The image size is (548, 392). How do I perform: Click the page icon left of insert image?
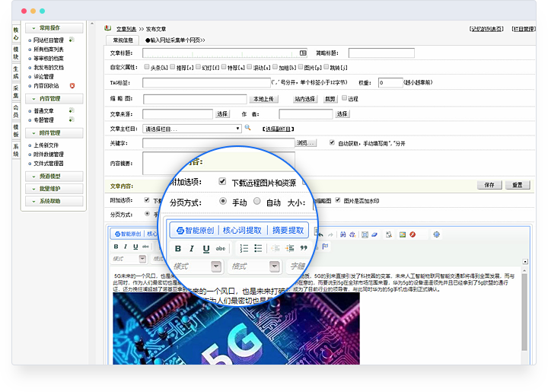[389, 234]
